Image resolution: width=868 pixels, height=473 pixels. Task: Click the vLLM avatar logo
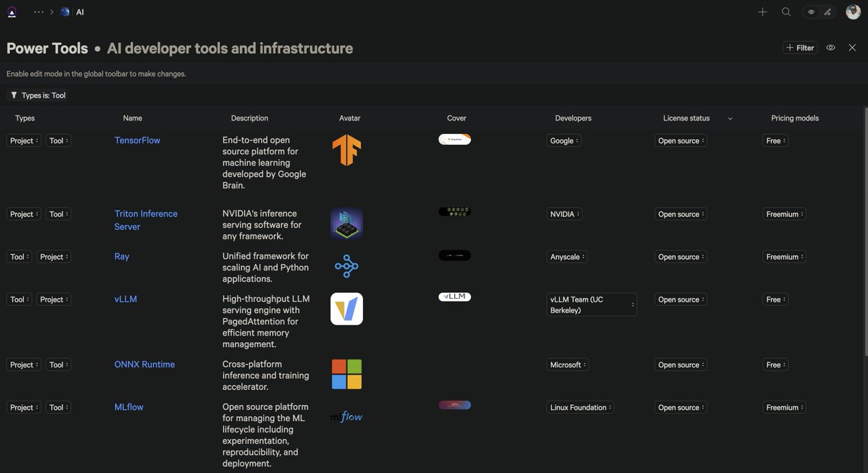tap(346, 309)
